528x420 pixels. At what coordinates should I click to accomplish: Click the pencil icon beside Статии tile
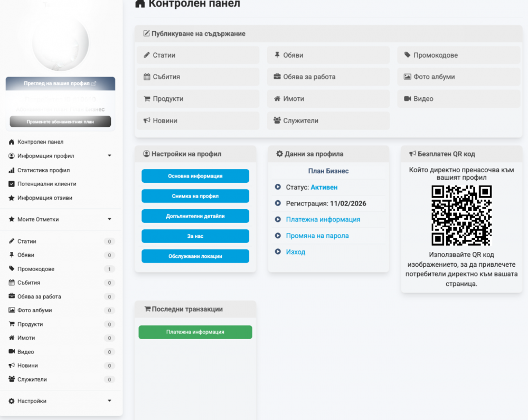[x=147, y=55]
